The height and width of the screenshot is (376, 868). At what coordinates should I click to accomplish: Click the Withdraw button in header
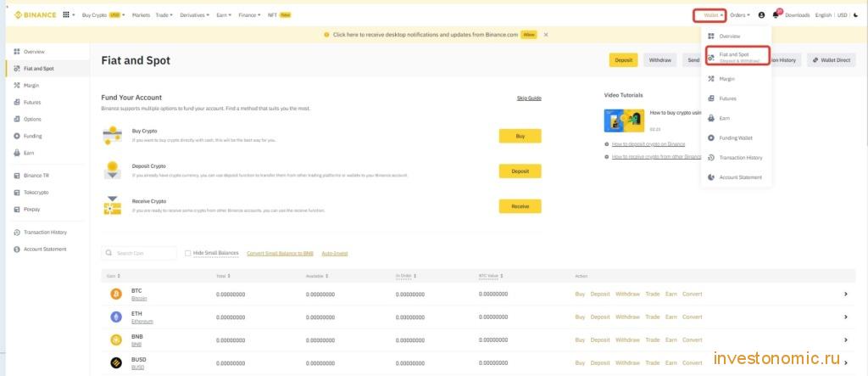coord(659,60)
